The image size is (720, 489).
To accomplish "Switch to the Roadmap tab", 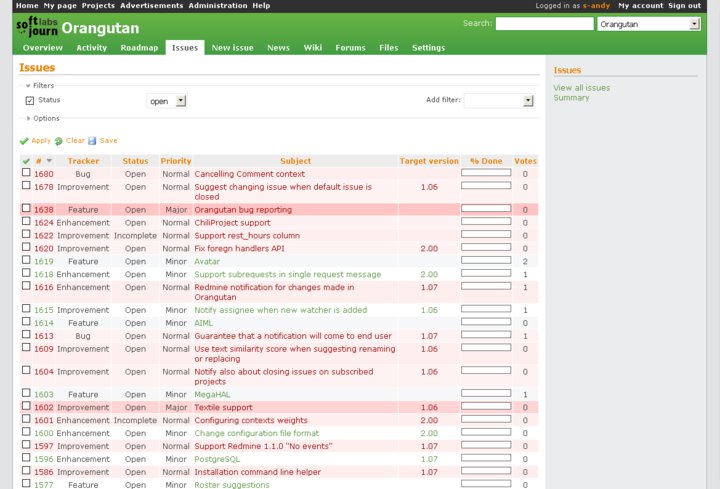I will pos(139,47).
